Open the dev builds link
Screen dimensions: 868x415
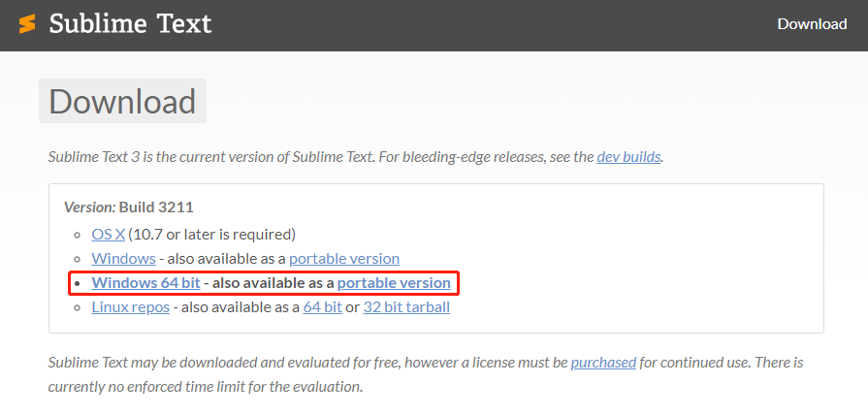[628, 156]
